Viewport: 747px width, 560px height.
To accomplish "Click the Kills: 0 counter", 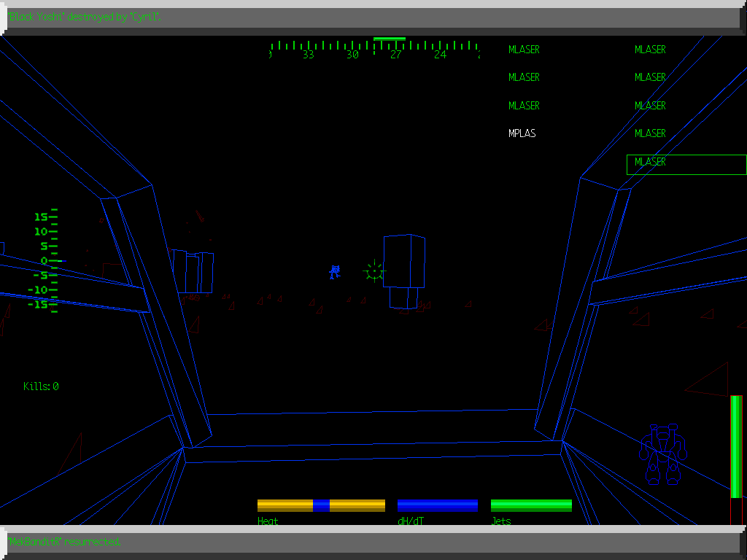I will (x=41, y=386).
